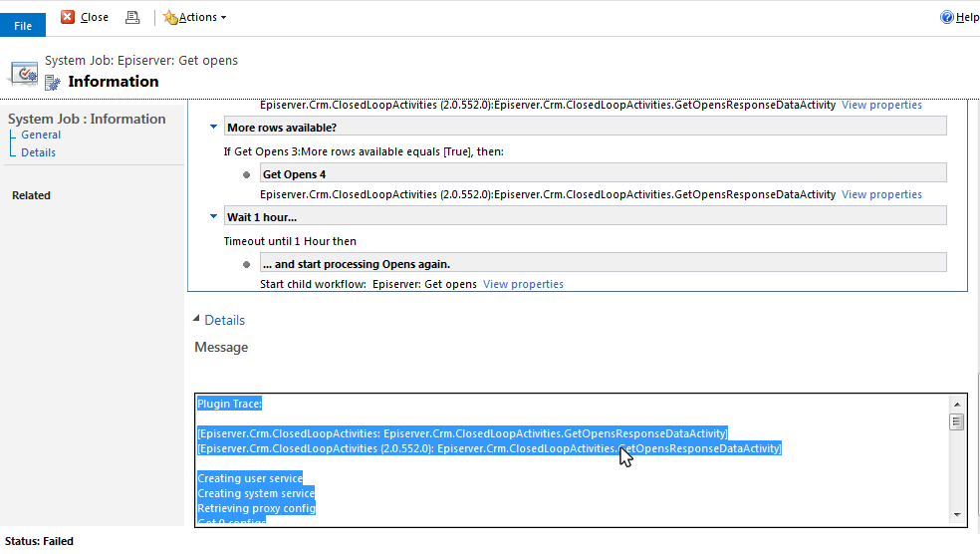The image size is (980, 554).
Task: Collapse the 'Wait 1 hour...' step
Action: (214, 217)
